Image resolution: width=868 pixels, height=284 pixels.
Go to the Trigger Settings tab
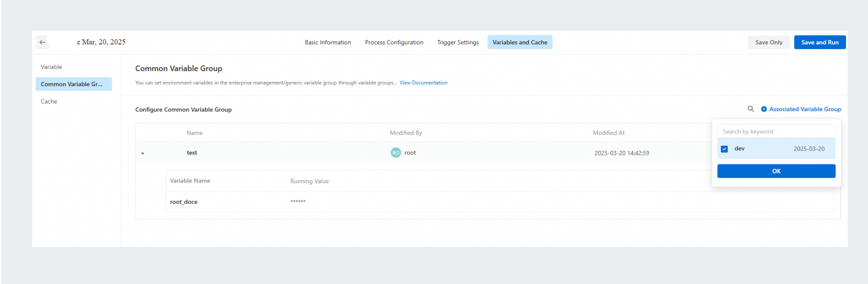coord(458,42)
